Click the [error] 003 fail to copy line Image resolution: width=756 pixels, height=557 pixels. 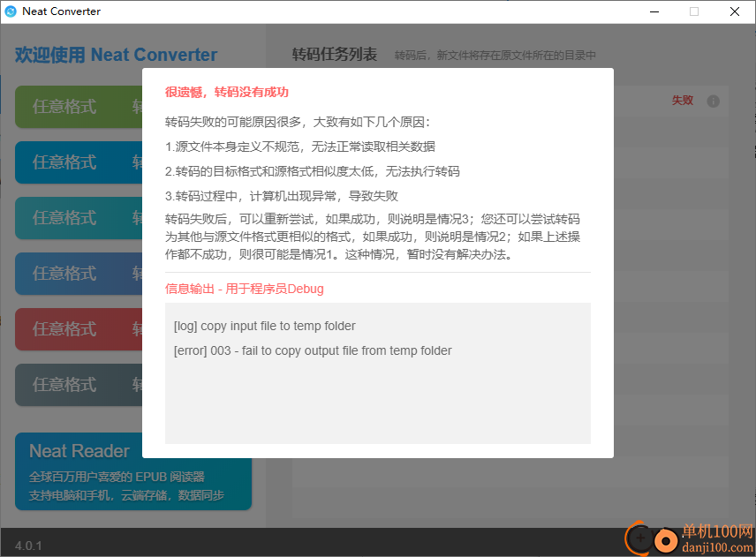coord(313,350)
